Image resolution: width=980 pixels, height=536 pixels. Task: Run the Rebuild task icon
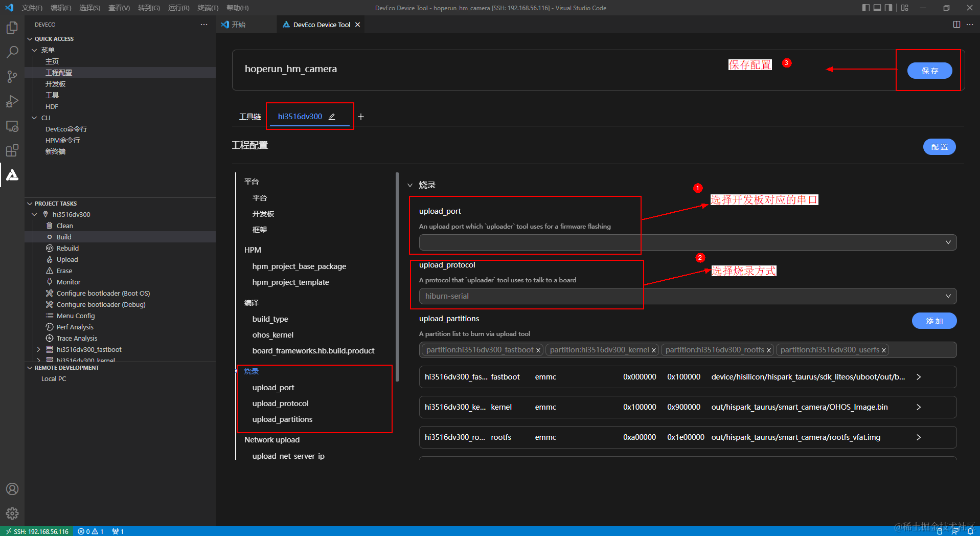click(50, 248)
